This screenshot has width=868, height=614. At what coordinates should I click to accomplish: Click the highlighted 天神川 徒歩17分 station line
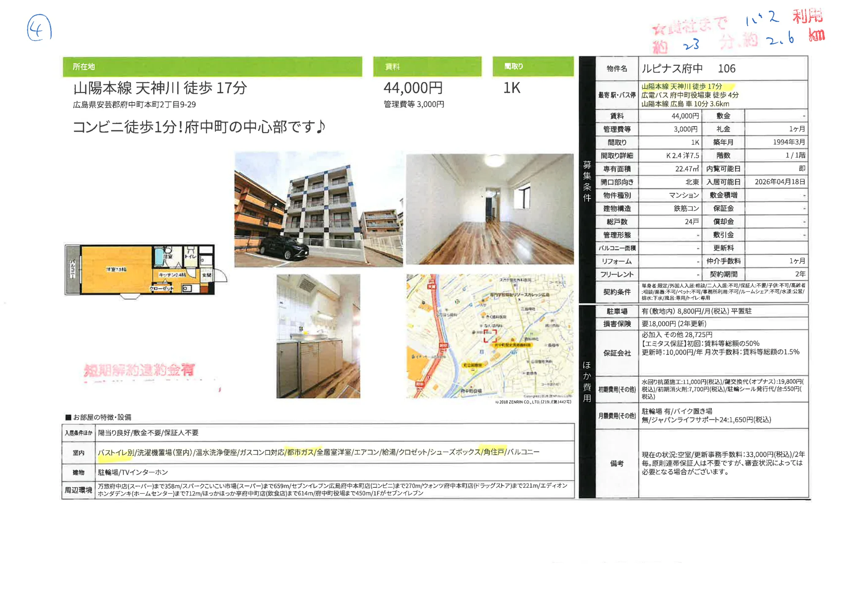pyautogui.click(x=682, y=87)
